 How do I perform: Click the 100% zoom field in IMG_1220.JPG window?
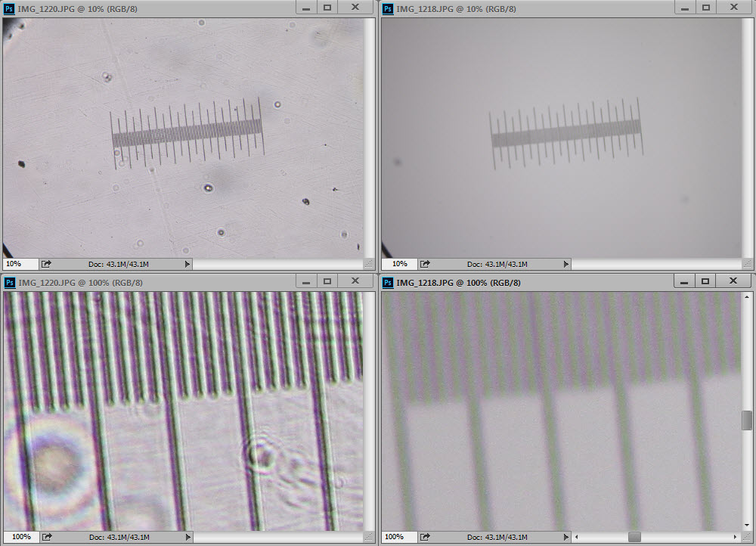pos(21,537)
